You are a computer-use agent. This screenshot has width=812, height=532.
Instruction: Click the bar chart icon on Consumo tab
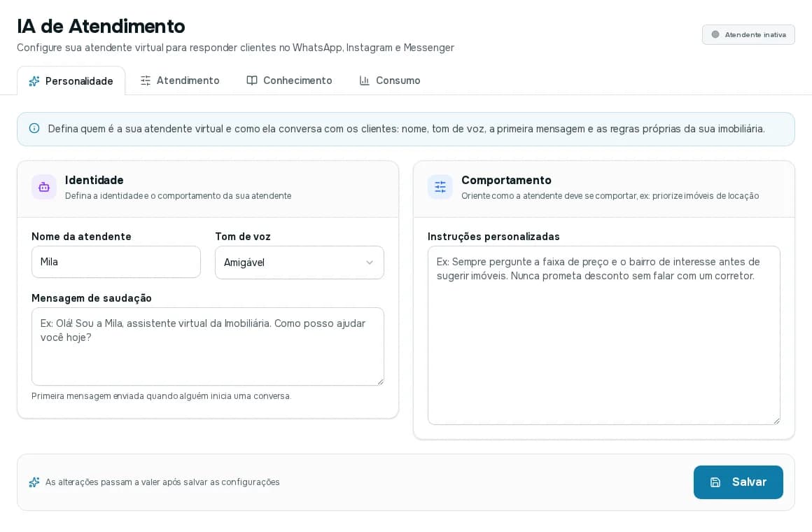point(365,80)
